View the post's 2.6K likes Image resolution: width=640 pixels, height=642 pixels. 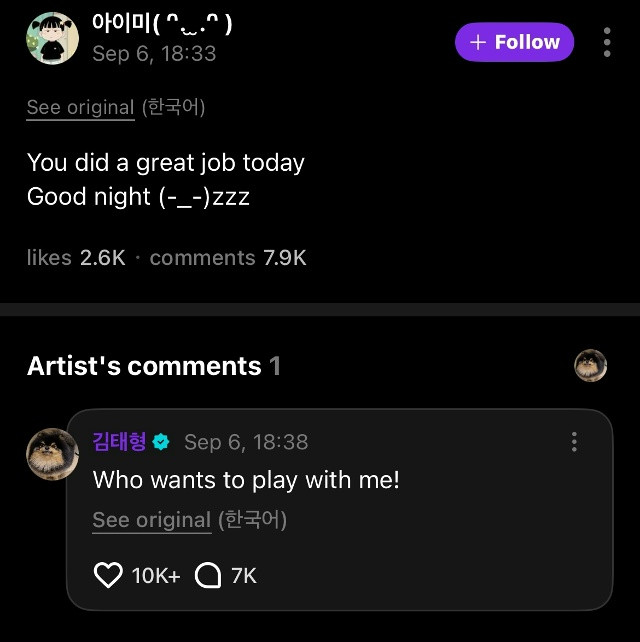[76, 258]
